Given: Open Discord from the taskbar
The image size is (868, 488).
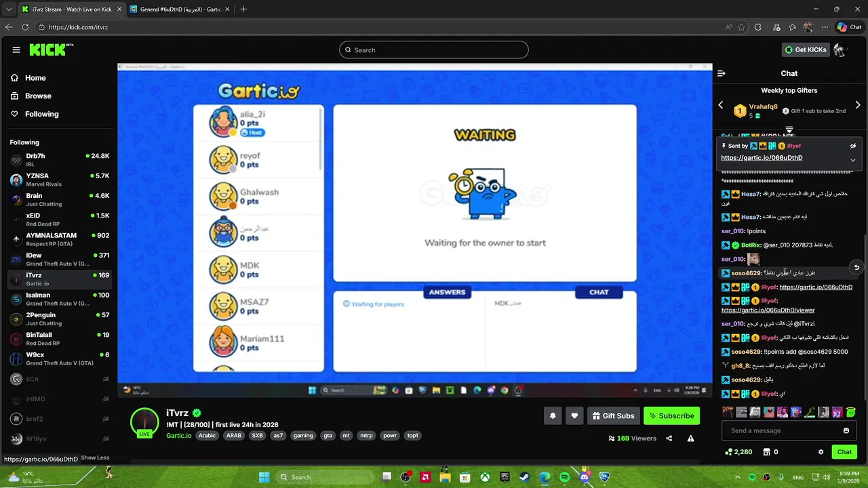Looking at the screenshot, I should click(x=585, y=477).
